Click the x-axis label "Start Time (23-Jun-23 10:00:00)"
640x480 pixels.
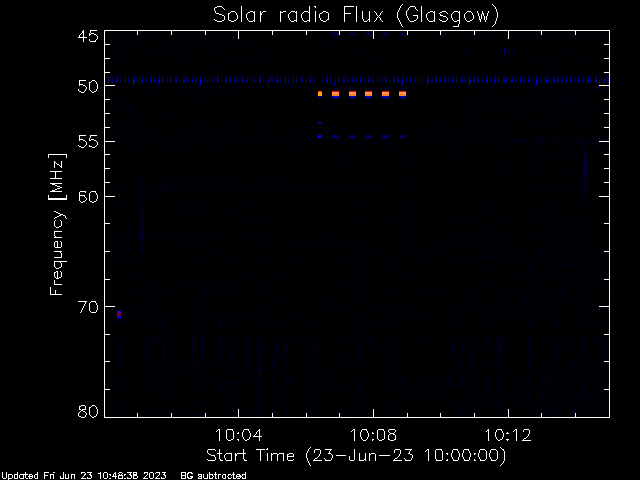356,455
